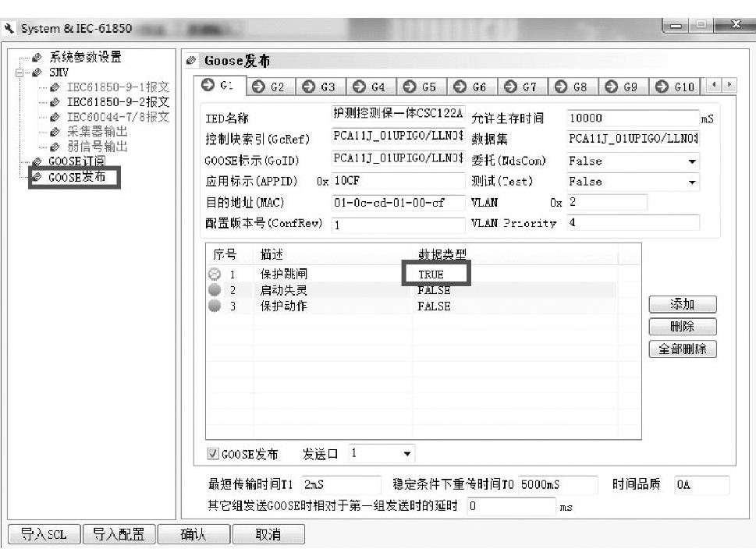This screenshot has height=549, width=756.
Task: Click the 配置版本号(ConfRev) field
Action: pyautogui.click(x=398, y=225)
